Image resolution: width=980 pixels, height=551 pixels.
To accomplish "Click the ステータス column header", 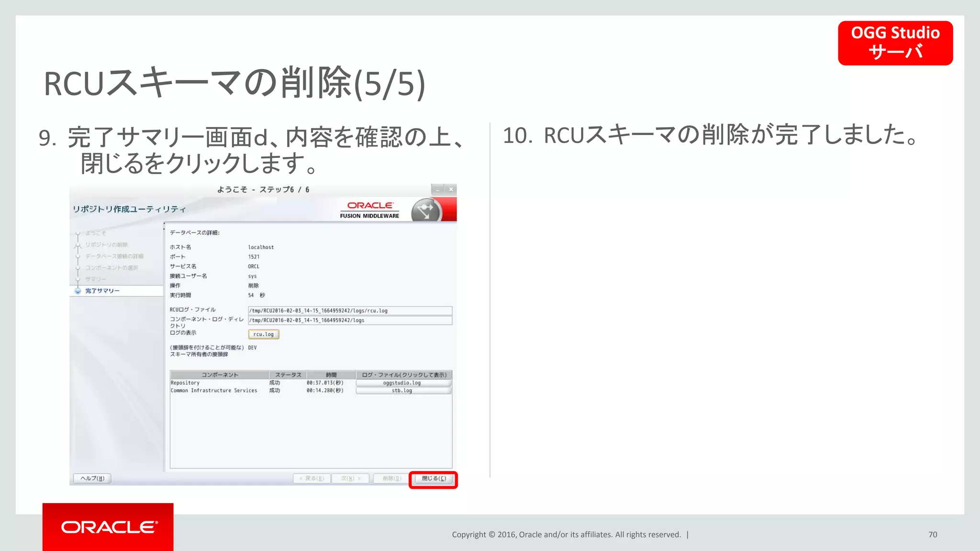I will [x=288, y=375].
